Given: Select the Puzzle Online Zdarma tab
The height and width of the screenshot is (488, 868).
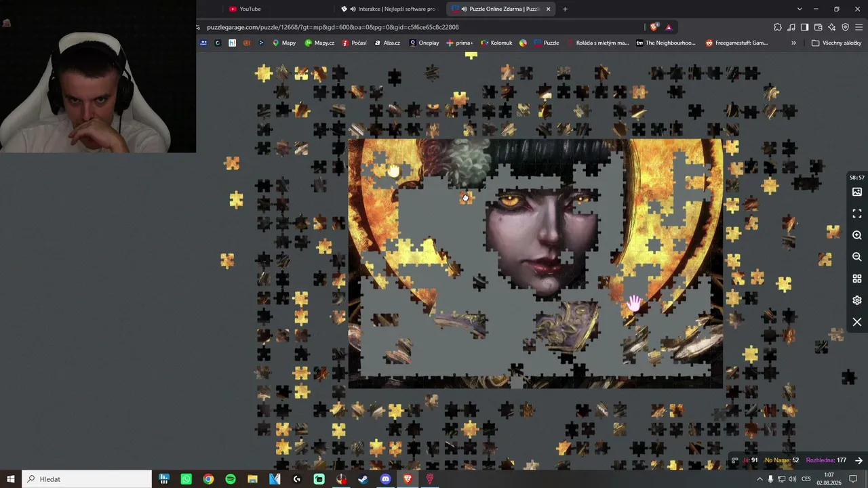Looking at the screenshot, I should 500,9.
